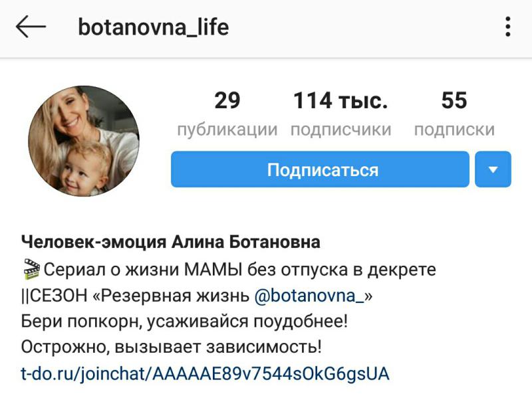
Task: Open the profile picture thumbnail
Action: (84, 141)
